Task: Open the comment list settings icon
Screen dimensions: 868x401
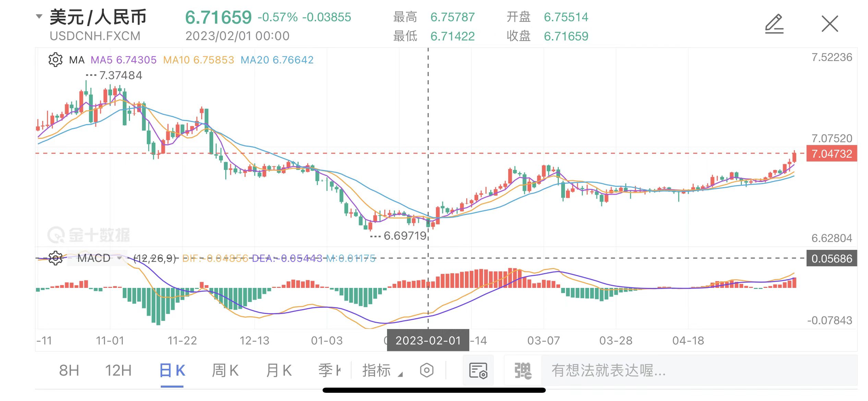Action: tap(478, 370)
